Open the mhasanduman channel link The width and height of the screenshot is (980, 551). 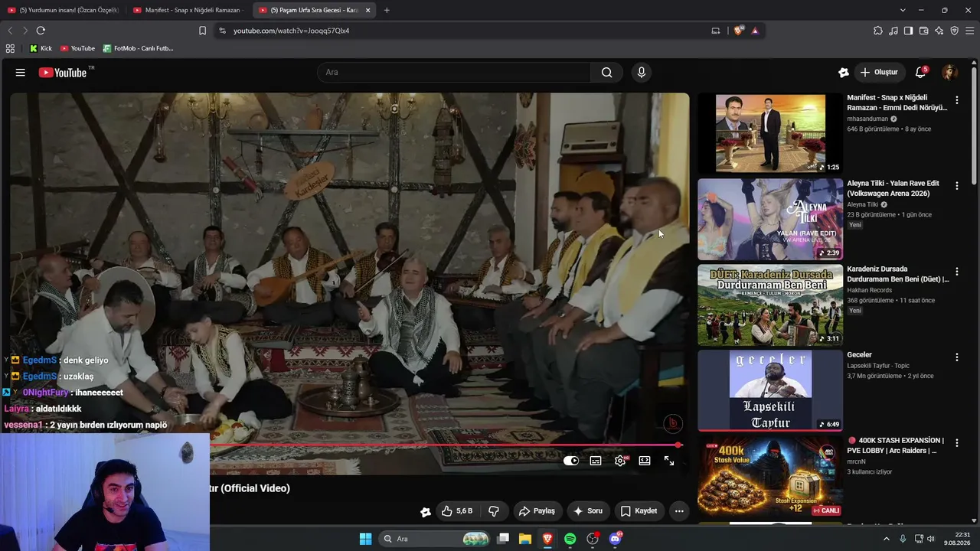click(867, 119)
